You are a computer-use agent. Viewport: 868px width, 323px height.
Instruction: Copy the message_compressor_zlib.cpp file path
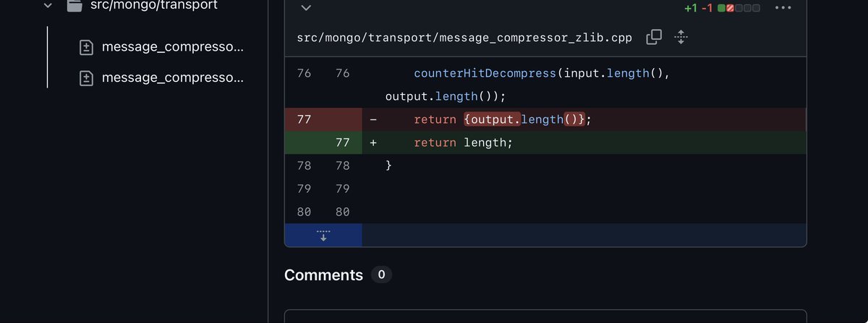coord(654,37)
